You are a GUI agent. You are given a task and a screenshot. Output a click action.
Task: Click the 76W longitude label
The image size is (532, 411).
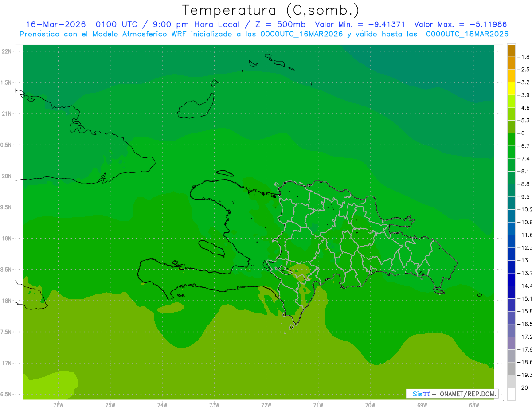(58, 405)
